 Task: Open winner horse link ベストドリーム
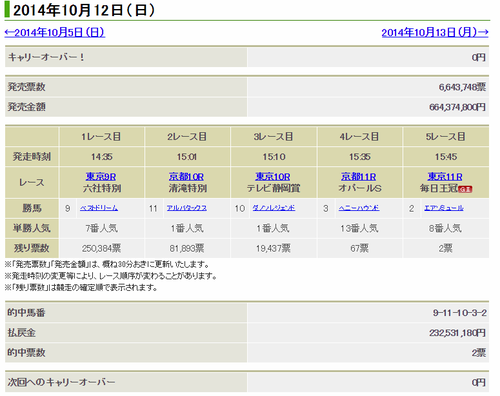[x=99, y=208]
